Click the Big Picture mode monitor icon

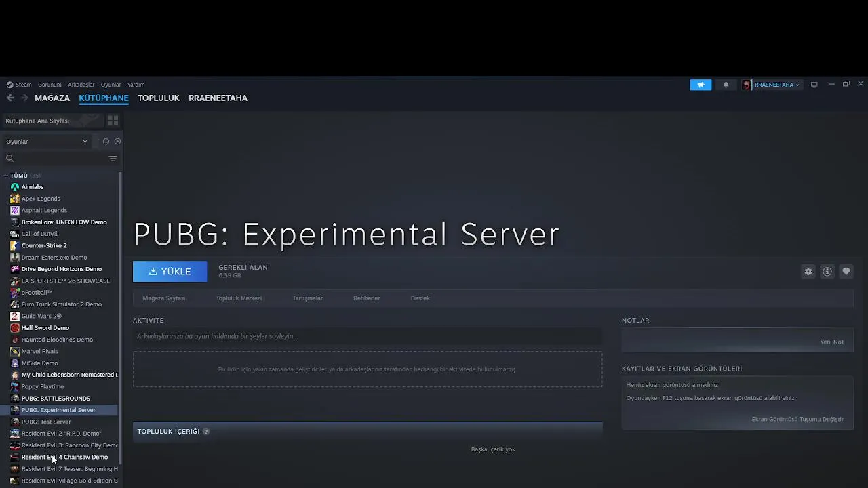tap(814, 85)
